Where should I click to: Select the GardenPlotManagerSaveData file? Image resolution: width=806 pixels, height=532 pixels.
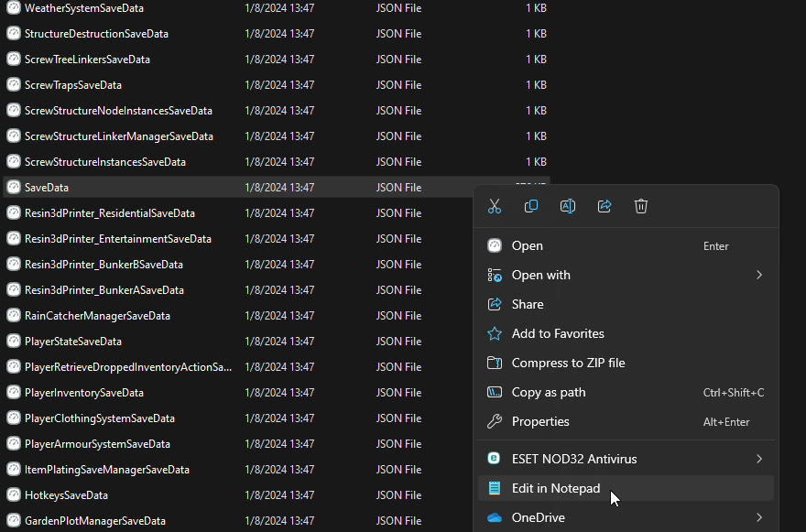[x=95, y=521]
